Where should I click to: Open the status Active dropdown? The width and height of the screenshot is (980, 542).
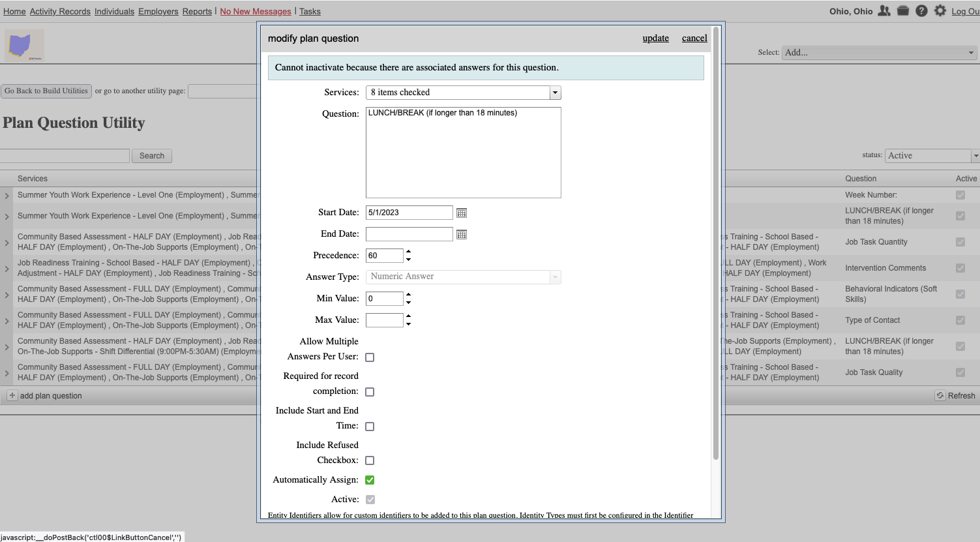point(932,155)
